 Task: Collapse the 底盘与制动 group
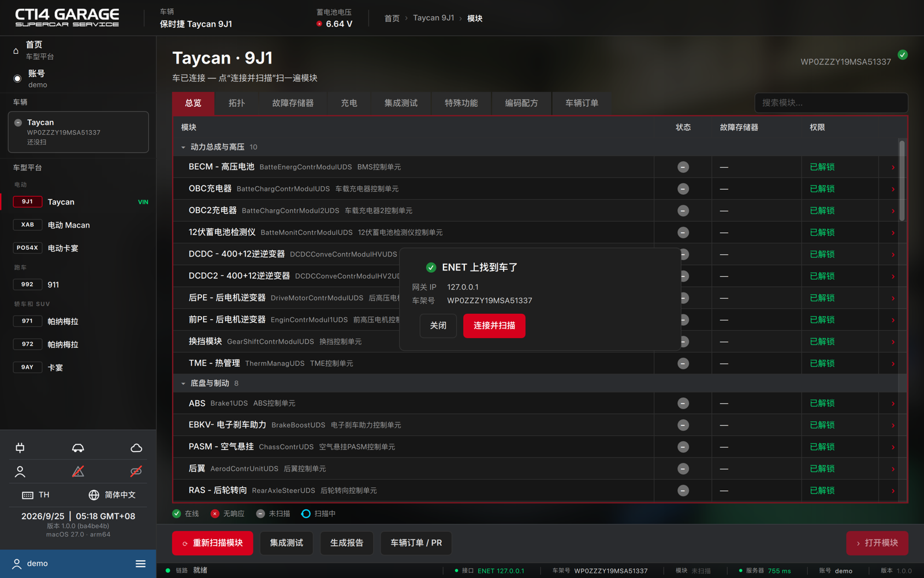(183, 383)
